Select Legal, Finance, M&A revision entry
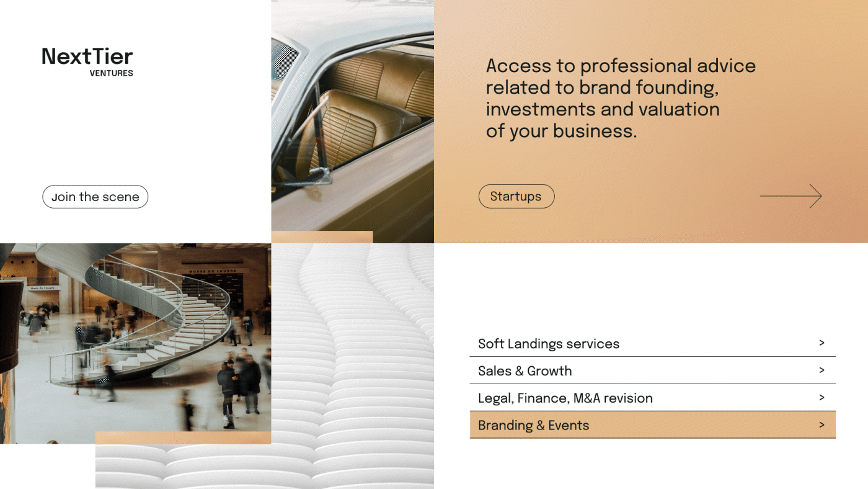 [653, 398]
